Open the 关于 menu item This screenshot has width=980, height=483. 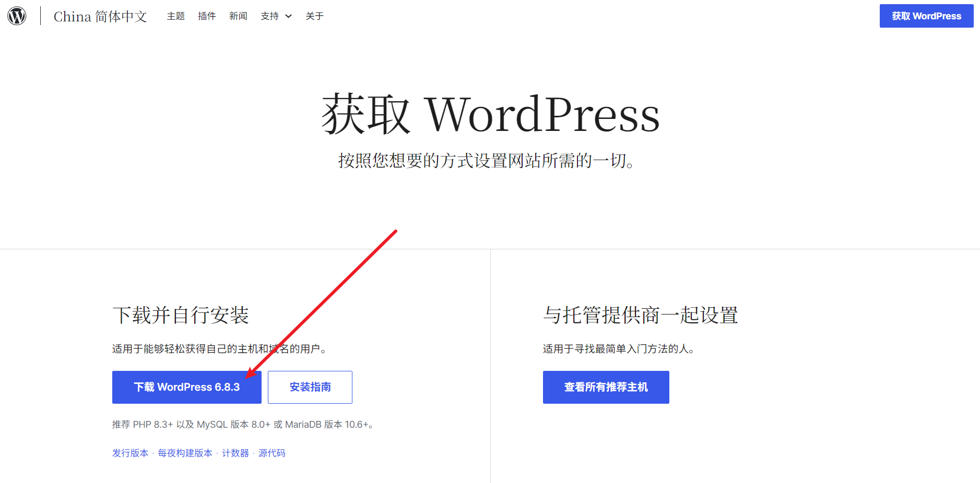coord(315,16)
